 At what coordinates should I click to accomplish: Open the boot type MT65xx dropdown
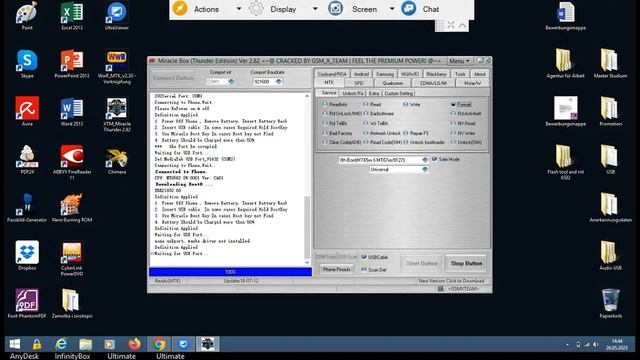(x=425, y=160)
